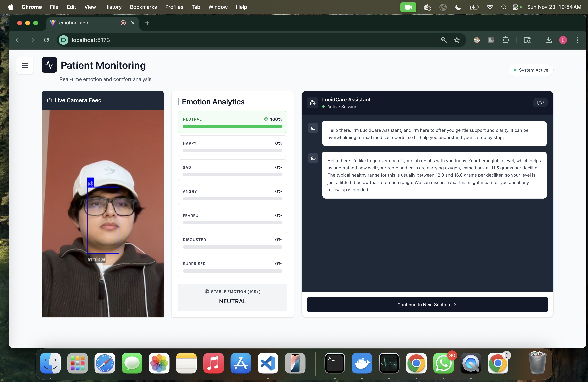
Task: Open the profile avatar D dropdown
Action: [563, 40]
